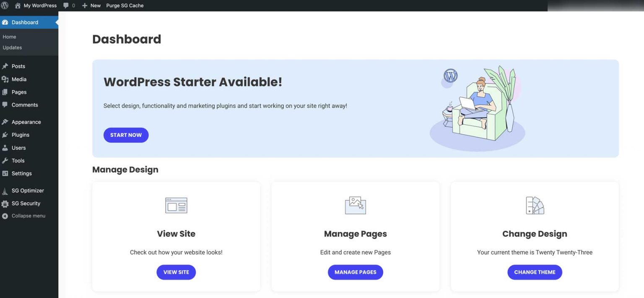644x298 pixels.
Task: Click the WordPress logo in admin bar
Action: [x=5, y=5]
